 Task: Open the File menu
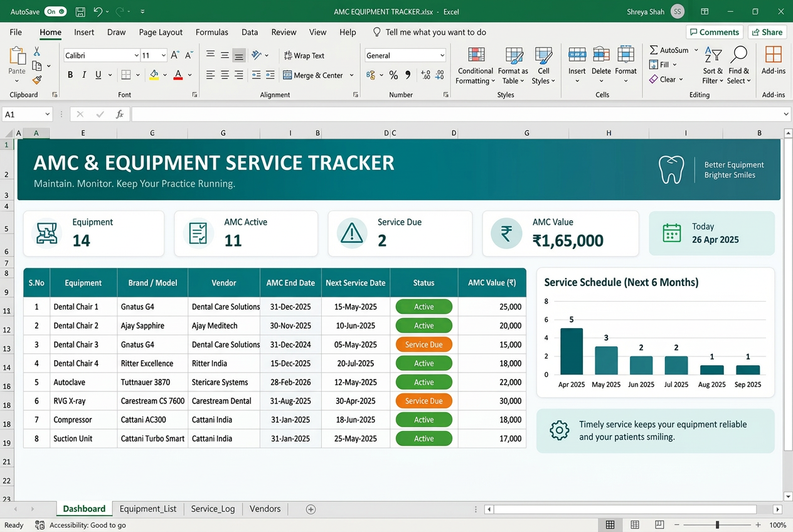[x=16, y=32]
